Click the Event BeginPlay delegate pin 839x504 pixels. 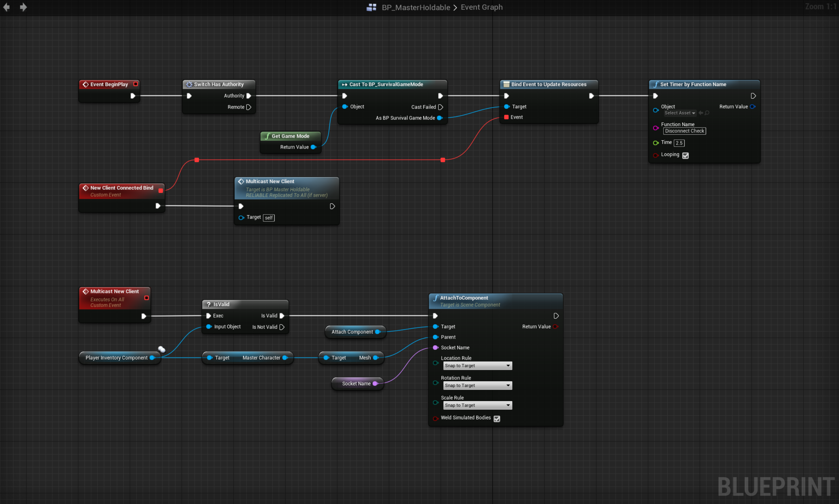pyautogui.click(x=136, y=84)
